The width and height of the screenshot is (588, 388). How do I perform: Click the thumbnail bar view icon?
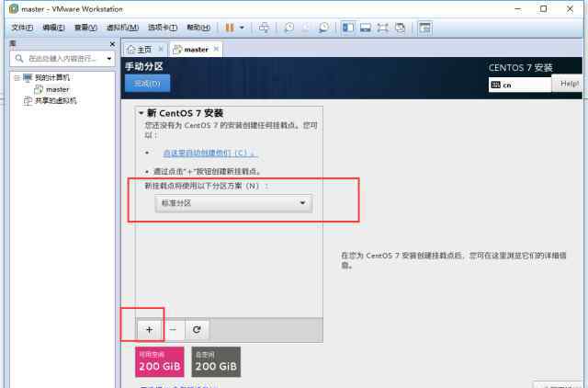[366, 28]
